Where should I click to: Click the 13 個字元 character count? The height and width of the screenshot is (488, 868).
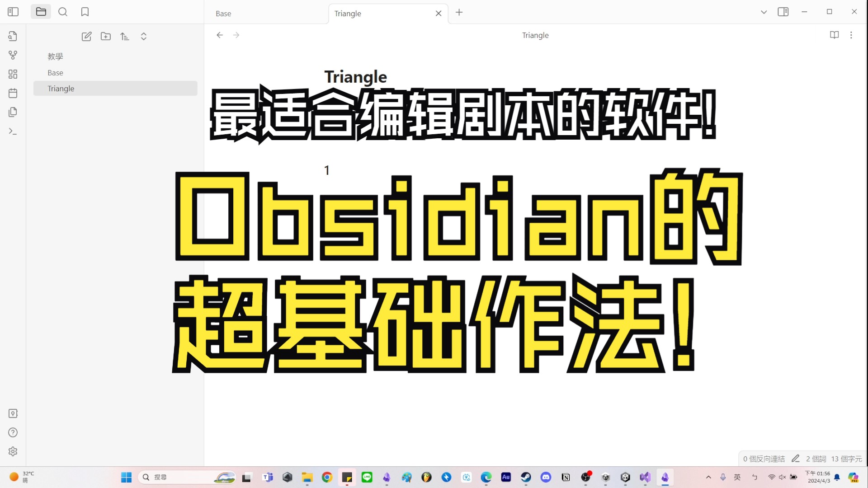(846, 459)
